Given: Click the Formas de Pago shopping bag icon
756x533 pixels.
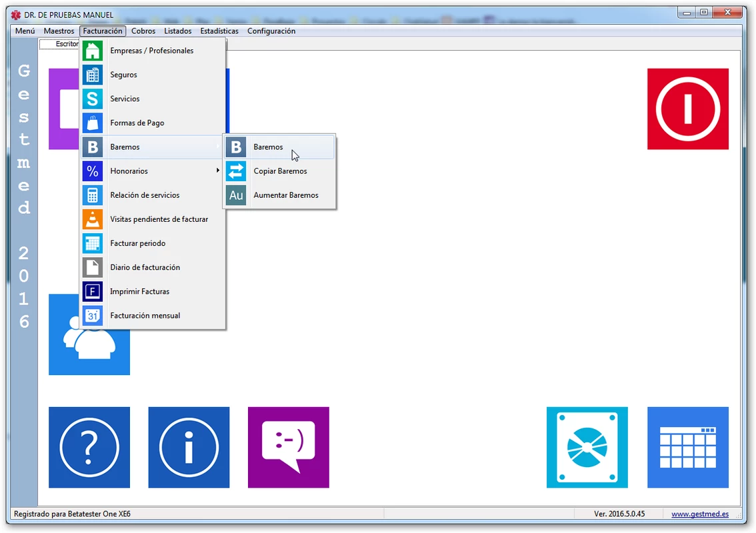Looking at the screenshot, I should (92, 123).
